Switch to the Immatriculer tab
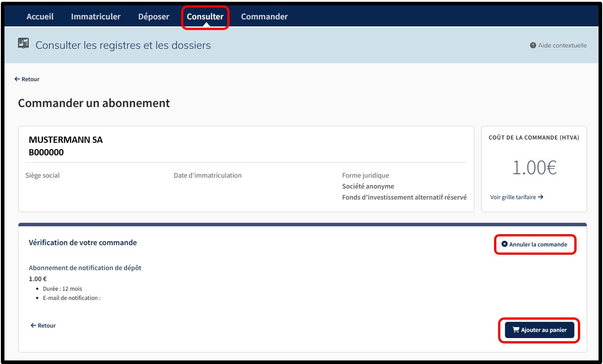The image size is (603, 364). [95, 17]
